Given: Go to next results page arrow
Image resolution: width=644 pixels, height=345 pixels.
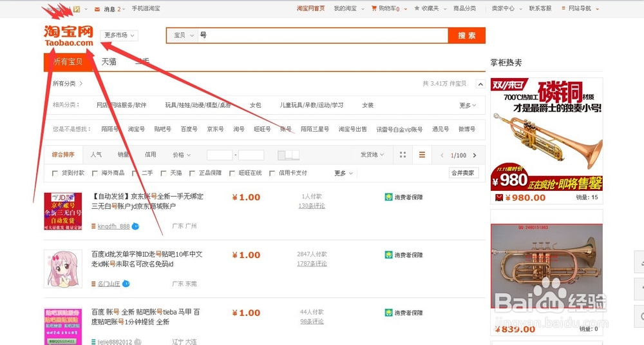Looking at the screenshot, I should [475, 155].
